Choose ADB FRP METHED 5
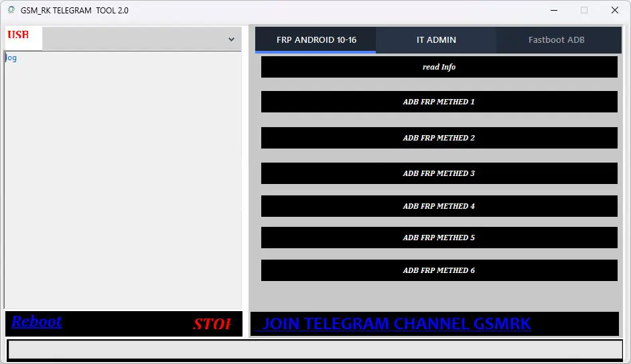The height and width of the screenshot is (364, 631). click(x=439, y=238)
